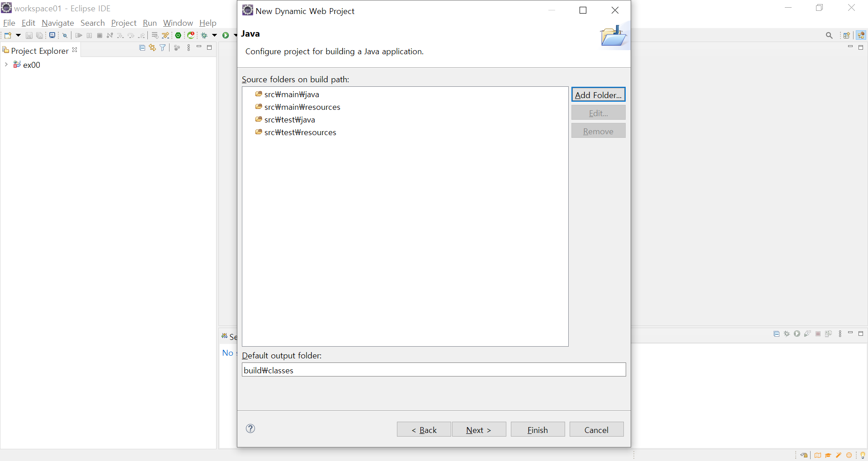Click the Add Folder... button
This screenshot has width=868, height=461.
tap(598, 95)
